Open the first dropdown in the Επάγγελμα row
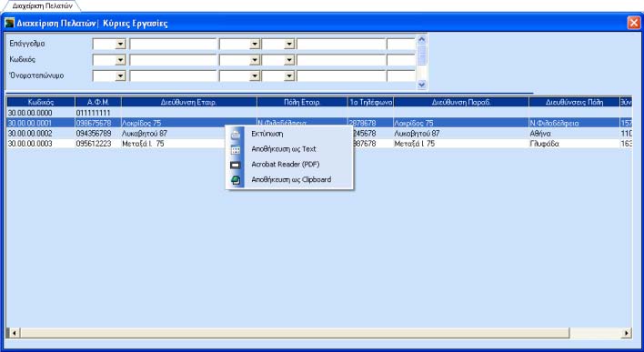This screenshot has height=352, width=644. [120, 44]
